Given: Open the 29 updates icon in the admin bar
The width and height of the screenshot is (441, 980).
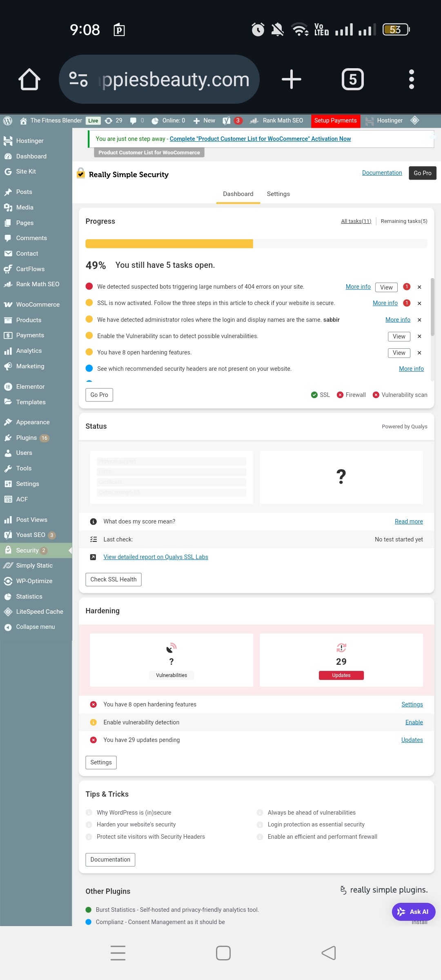Looking at the screenshot, I should click(x=114, y=120).
